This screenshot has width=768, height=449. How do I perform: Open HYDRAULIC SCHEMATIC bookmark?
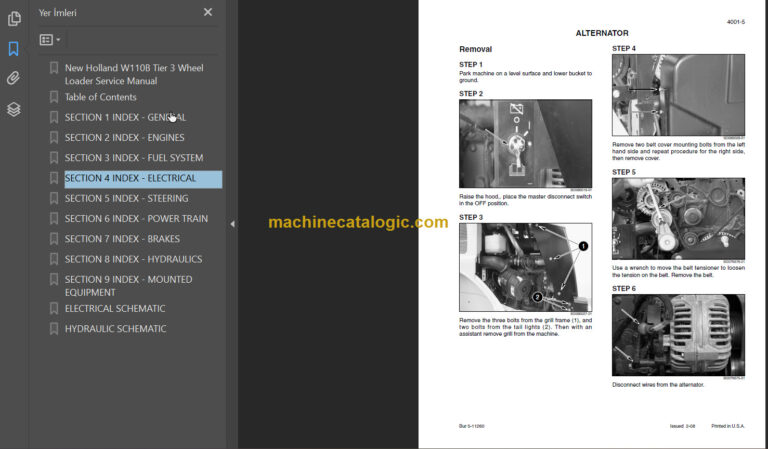pyautogui.click(x=115, y=329)
